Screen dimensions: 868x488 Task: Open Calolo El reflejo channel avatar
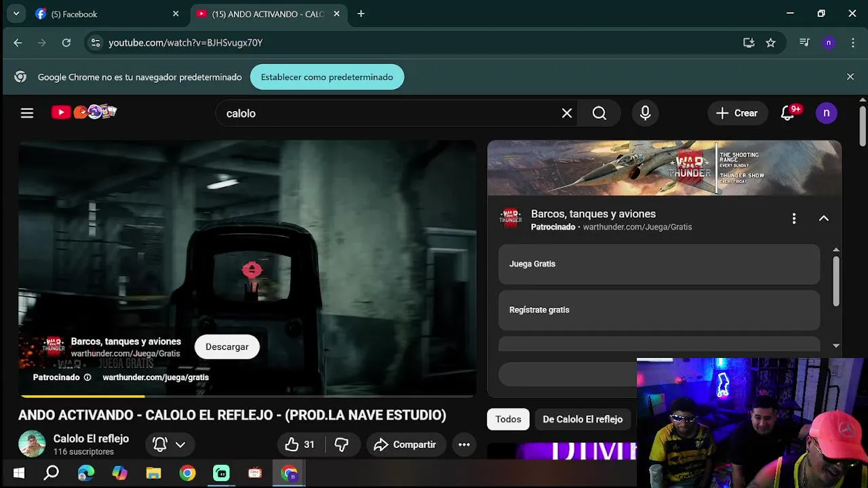click(32, 444)
